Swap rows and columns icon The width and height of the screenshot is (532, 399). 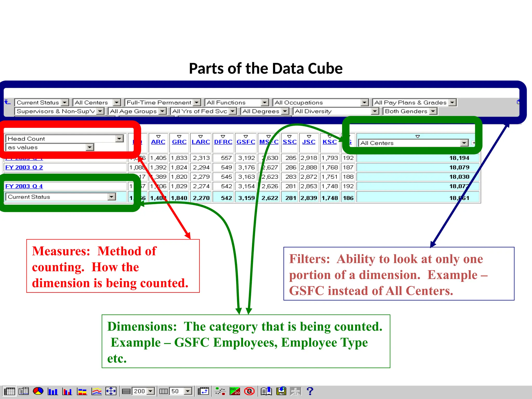pyautogui.click(x=203, y=391)
